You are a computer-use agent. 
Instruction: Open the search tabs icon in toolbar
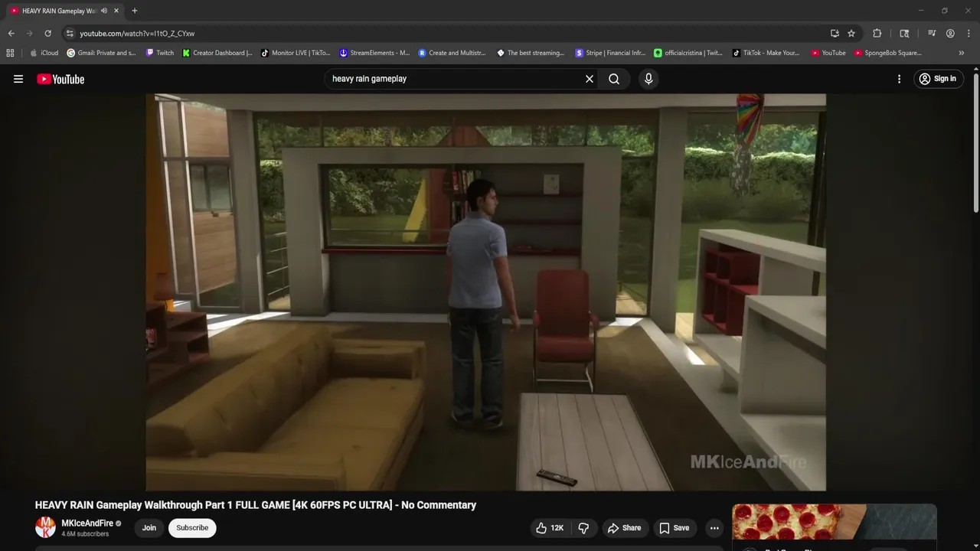click(904, 34)
